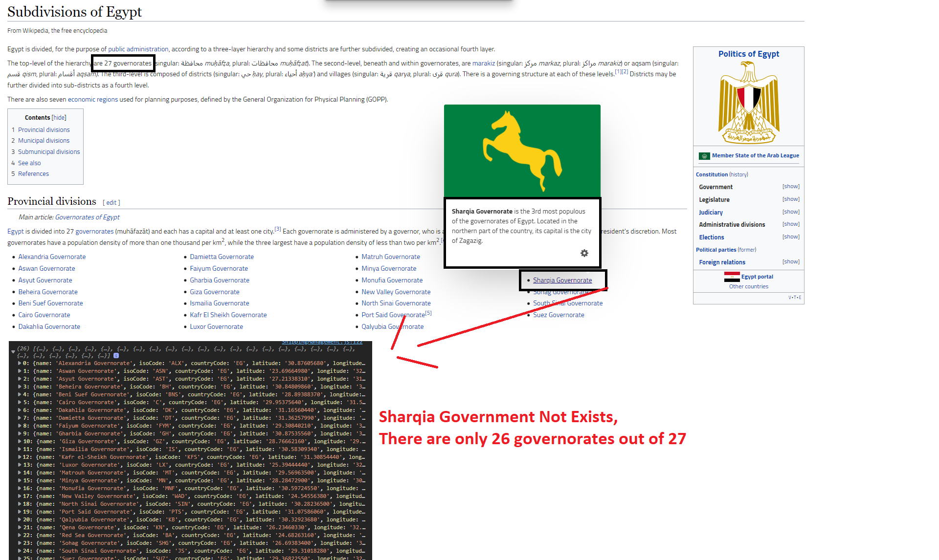939x560 pixels.
Task: Show the Judiciary section in Politics sidebar
Action: point(790,212)
